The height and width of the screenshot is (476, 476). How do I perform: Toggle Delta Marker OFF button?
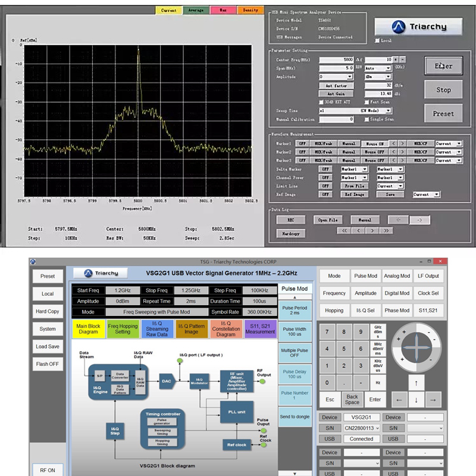click(x=325, y=169)
